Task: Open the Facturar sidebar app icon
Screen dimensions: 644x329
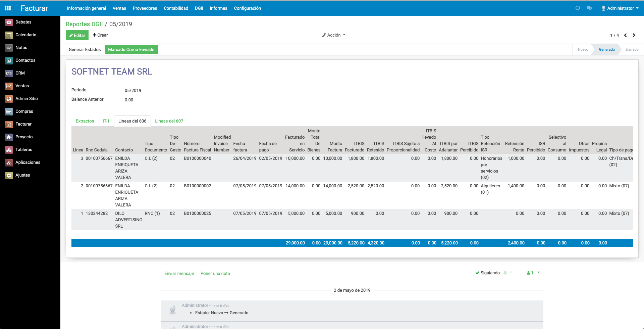Action: coord(9,124)
